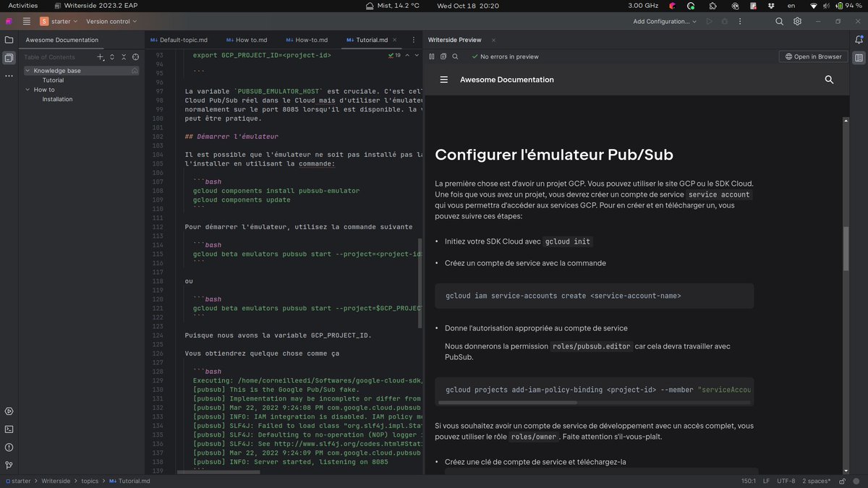Open the starter project dropdown
868x488 pixels.
(59, 22)
